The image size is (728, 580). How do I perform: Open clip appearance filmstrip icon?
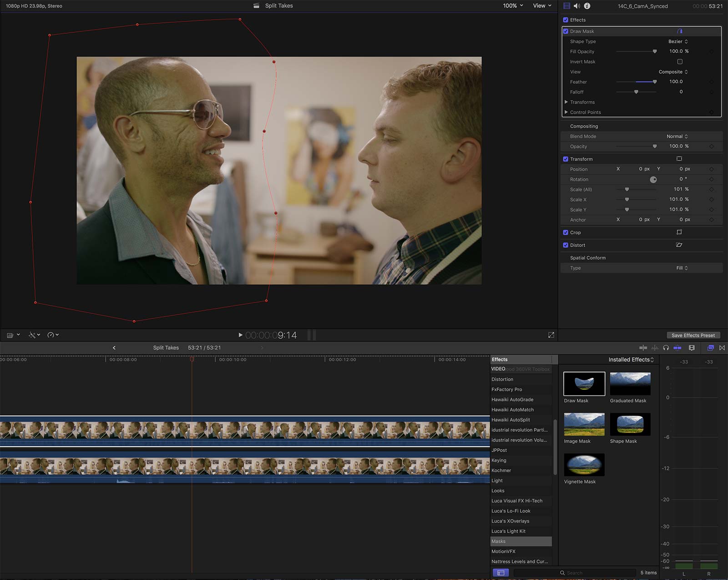(x=692, y=348)
